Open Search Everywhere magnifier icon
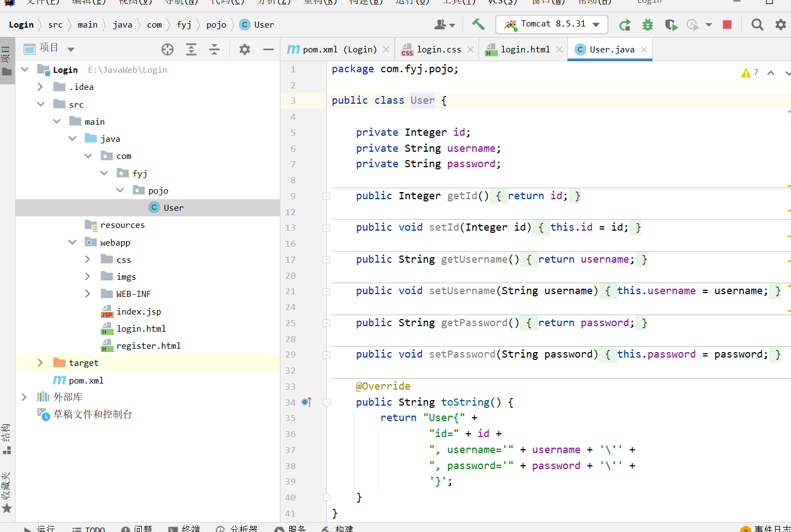 (757, 25)
